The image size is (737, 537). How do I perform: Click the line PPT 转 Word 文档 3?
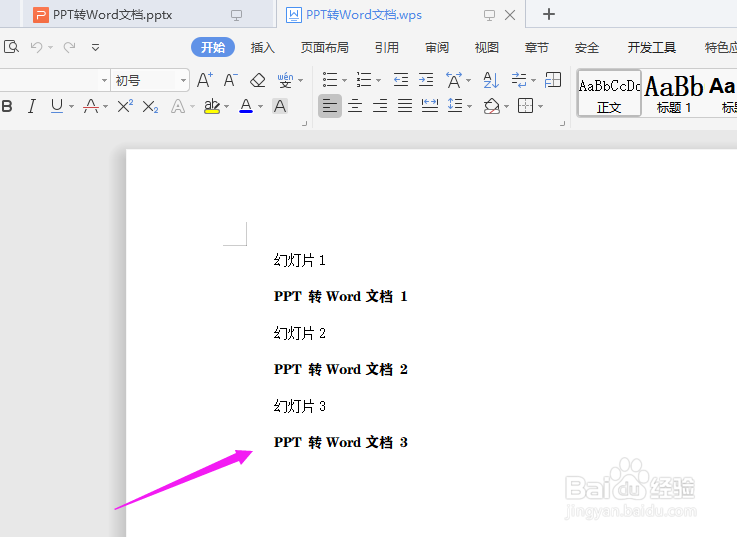[341, 442]
